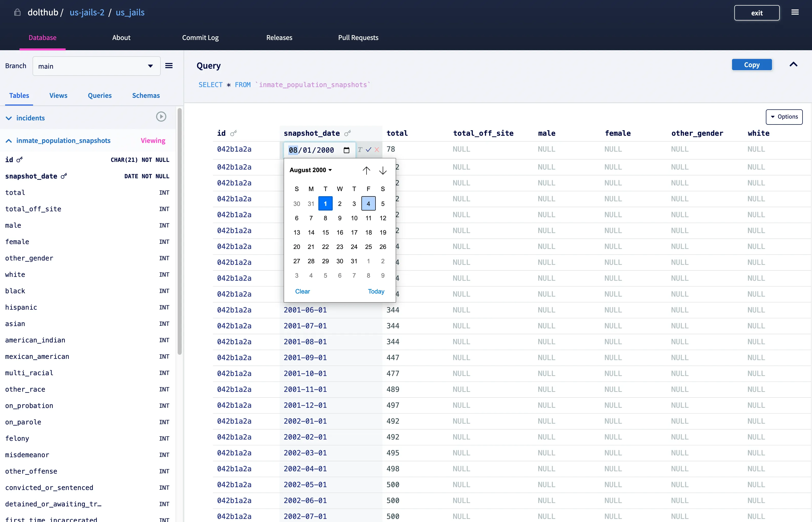
Task: Click the calendar icon in date field
Action: click(346, 150)
